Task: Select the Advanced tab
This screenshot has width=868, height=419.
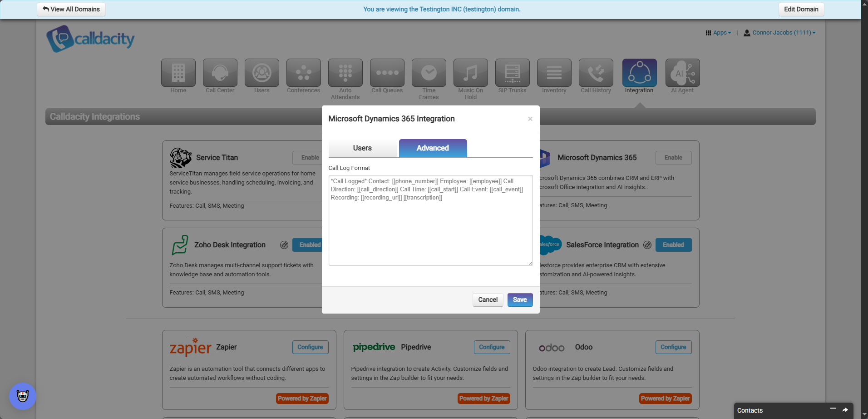Action: [x=433, y=148]
